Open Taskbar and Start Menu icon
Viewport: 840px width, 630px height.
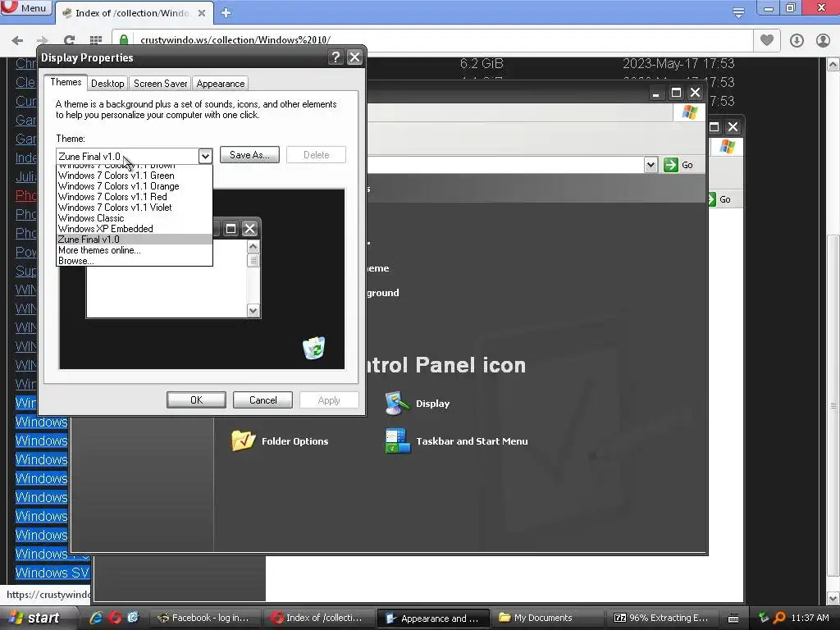pyautogui.click(x=398, y=441)
